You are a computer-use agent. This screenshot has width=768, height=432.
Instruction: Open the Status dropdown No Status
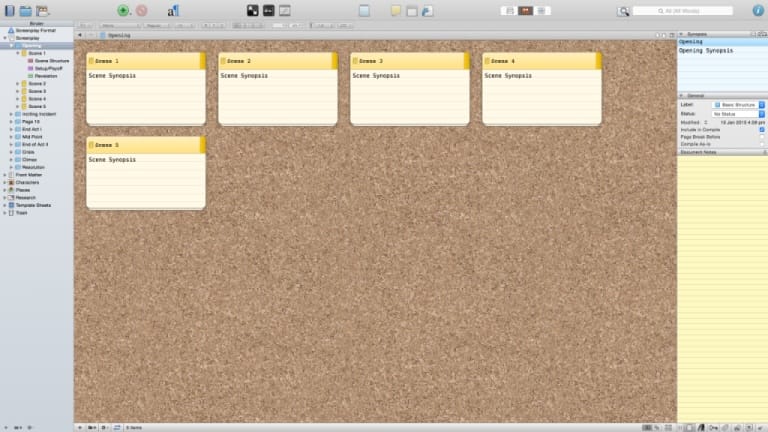click(x=738, y=114)
